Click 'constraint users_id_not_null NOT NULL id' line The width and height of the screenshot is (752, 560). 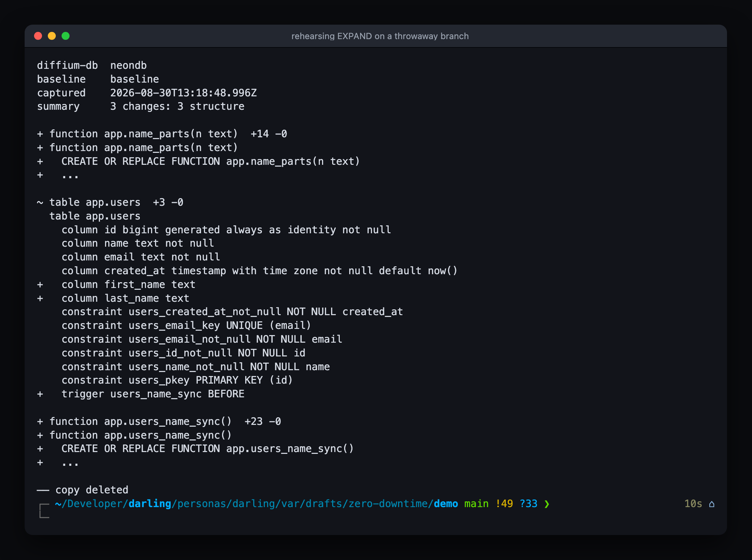click(x=184, y=353)
